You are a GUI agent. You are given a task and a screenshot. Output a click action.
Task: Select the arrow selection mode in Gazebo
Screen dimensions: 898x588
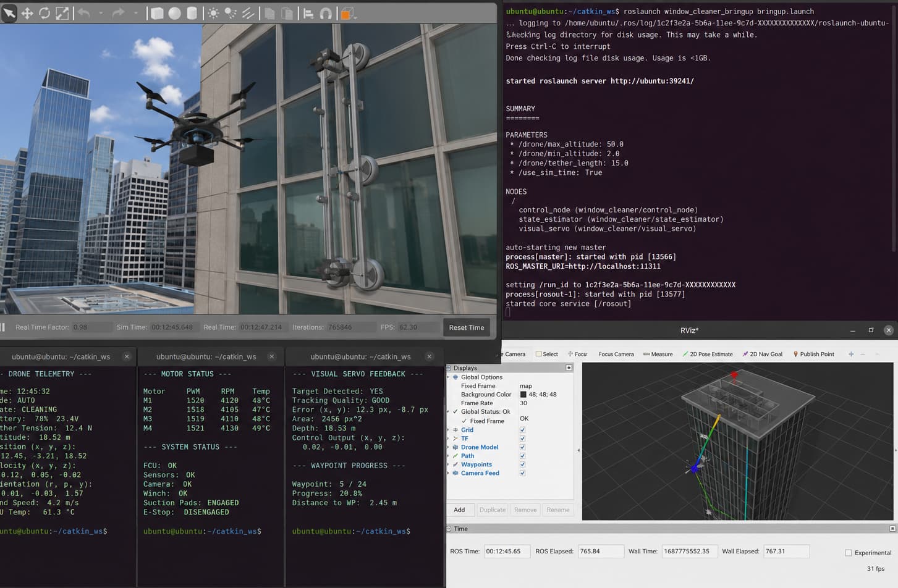click(9, 13)
